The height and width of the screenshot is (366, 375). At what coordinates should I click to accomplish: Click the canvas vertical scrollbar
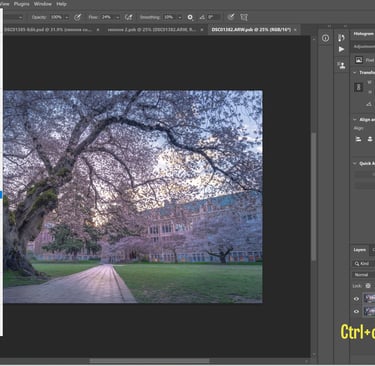(314, 197)
